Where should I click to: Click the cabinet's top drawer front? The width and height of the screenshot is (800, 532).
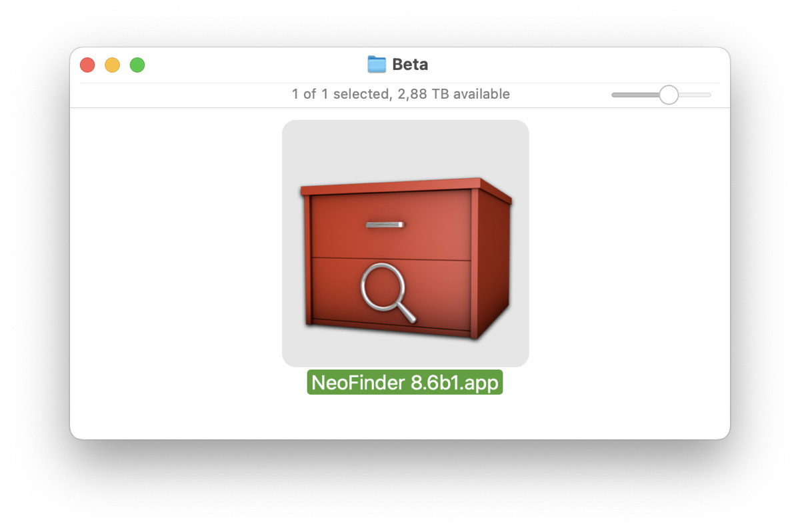(x=391, y=224)
